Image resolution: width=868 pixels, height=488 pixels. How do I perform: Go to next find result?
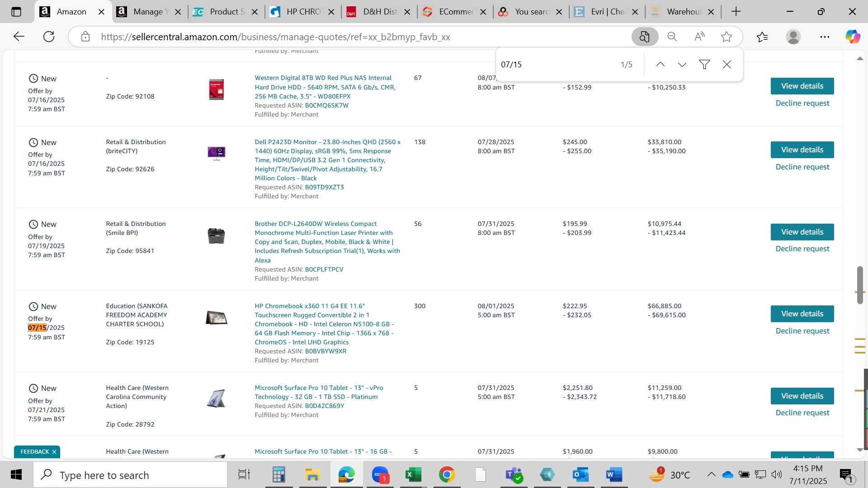tap(682, 64)
